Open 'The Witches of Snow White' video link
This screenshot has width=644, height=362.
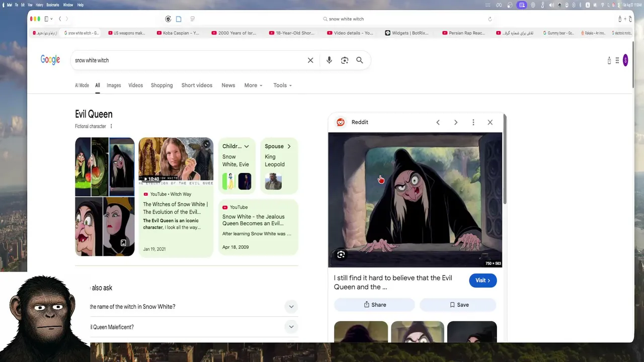176,208
